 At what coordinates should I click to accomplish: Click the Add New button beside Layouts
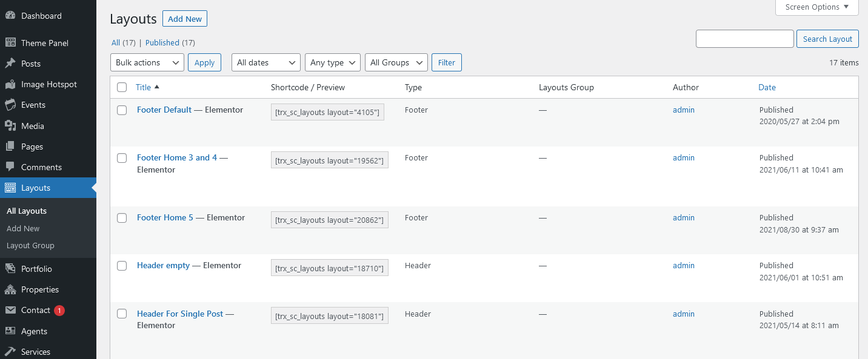pyautogui.click(x=185, y=19)
